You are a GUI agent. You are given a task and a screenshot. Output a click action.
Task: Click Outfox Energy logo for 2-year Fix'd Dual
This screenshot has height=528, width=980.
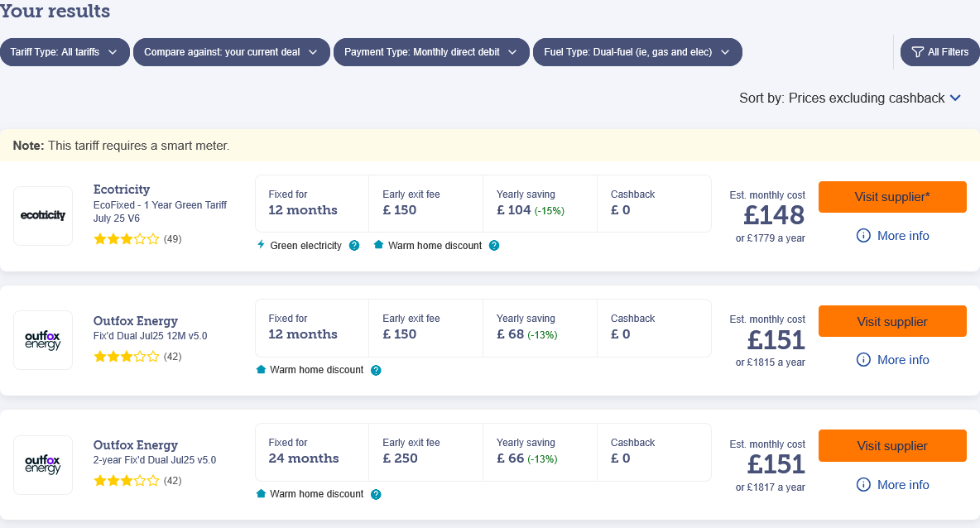43,464
